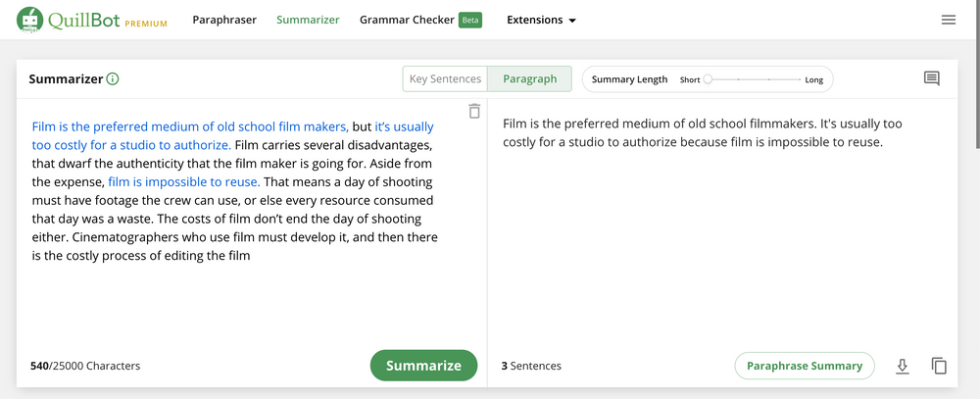Click the Summary Length slider handle
The width and height of the screenshot is (980, 399).
[x=708, y=79]
